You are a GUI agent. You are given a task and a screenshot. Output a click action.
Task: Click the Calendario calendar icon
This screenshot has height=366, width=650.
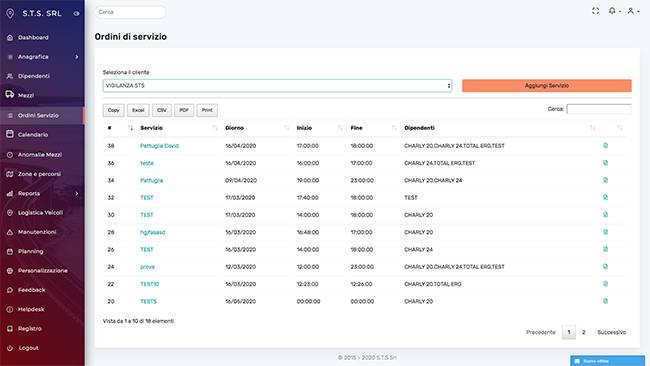coord(10,134)
